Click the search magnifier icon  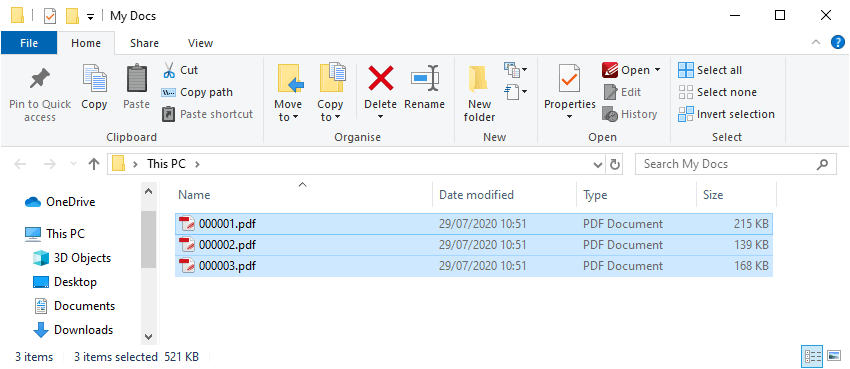click(x=822, y=164)
